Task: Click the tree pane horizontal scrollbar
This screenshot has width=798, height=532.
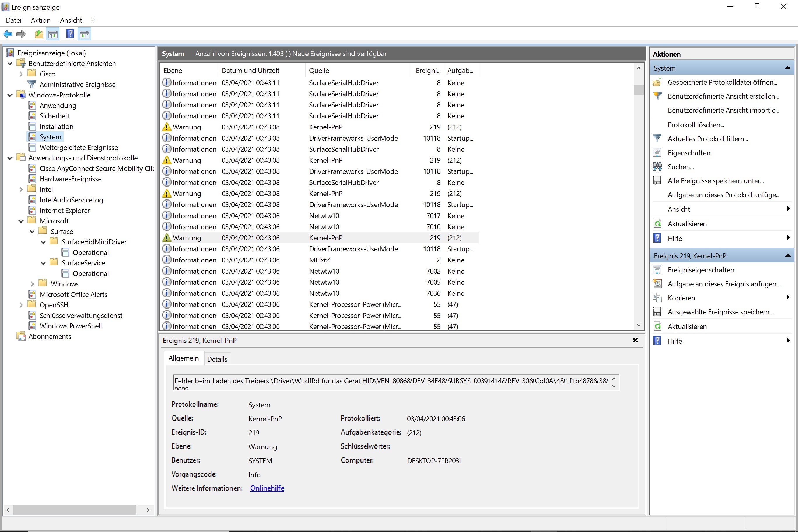Action: click(x=75, y=510)
